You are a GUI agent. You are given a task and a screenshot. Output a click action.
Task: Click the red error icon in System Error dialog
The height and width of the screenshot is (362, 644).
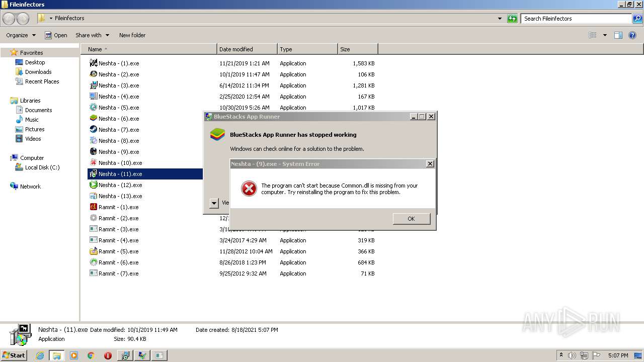(x=249, y=189)
